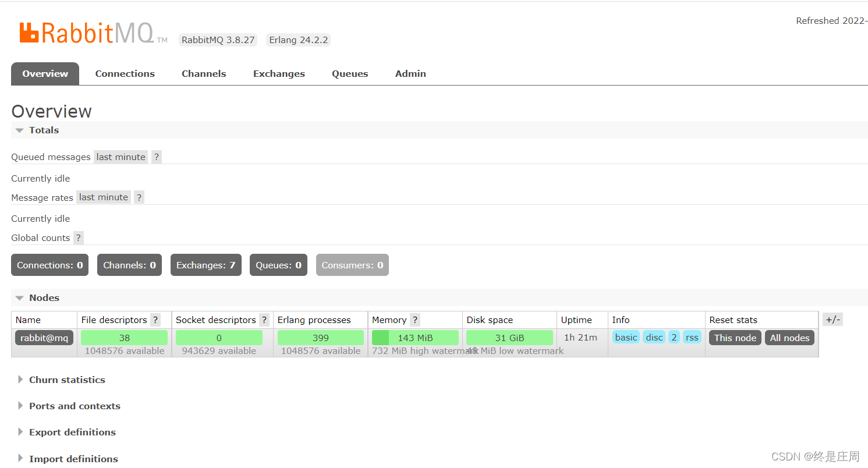Open the Queues tab
This screenshot has height=468, width=868.
click(350, 74)
